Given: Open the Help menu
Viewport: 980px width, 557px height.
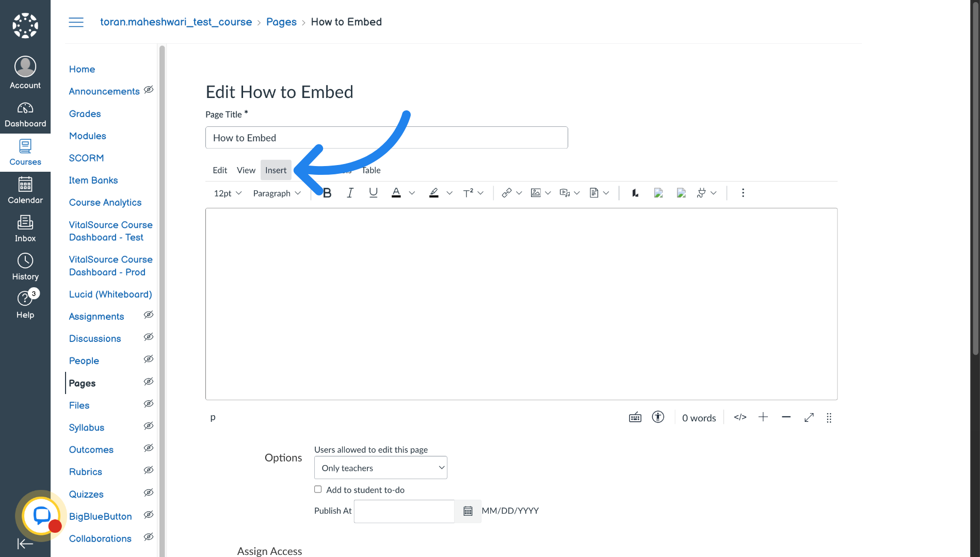Looking at the screenshot, I should [25, 305].
